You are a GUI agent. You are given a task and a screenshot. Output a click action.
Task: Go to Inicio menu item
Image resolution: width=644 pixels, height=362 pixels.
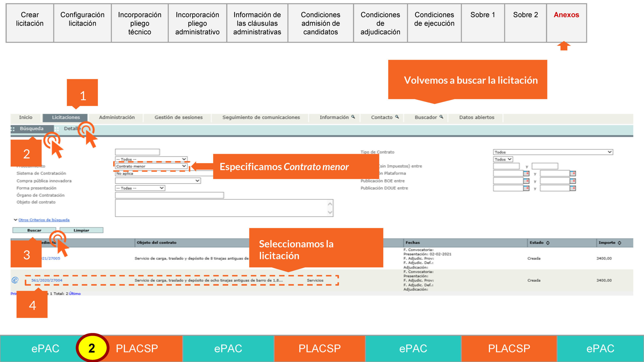pyautogui.click(x=26, y=117)
